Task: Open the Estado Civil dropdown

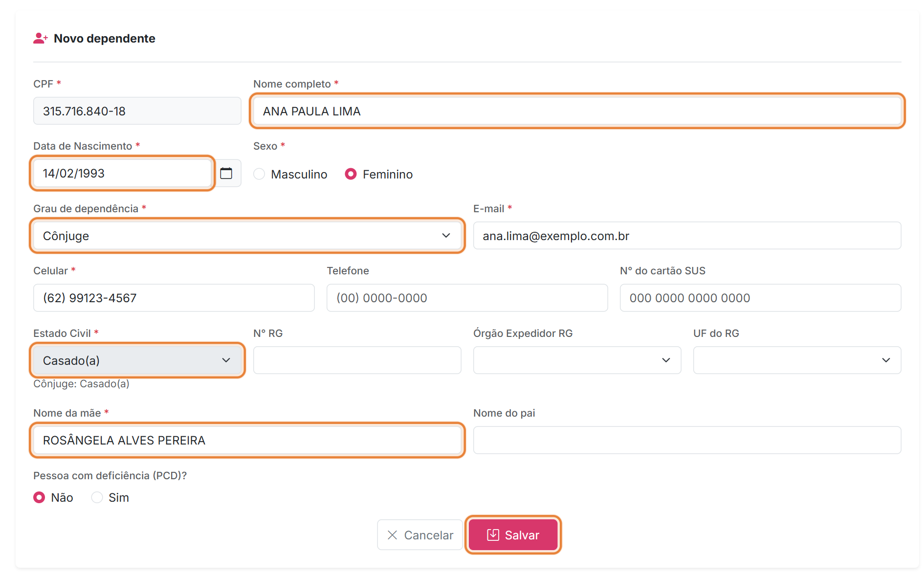Action: click(x=137, y=360)
